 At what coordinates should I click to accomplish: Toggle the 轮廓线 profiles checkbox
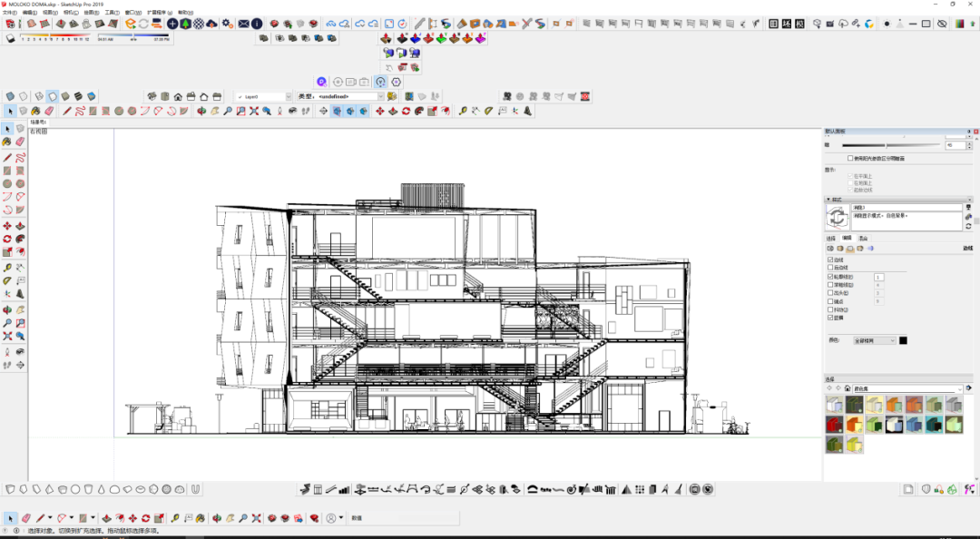[x=830, y=277]
